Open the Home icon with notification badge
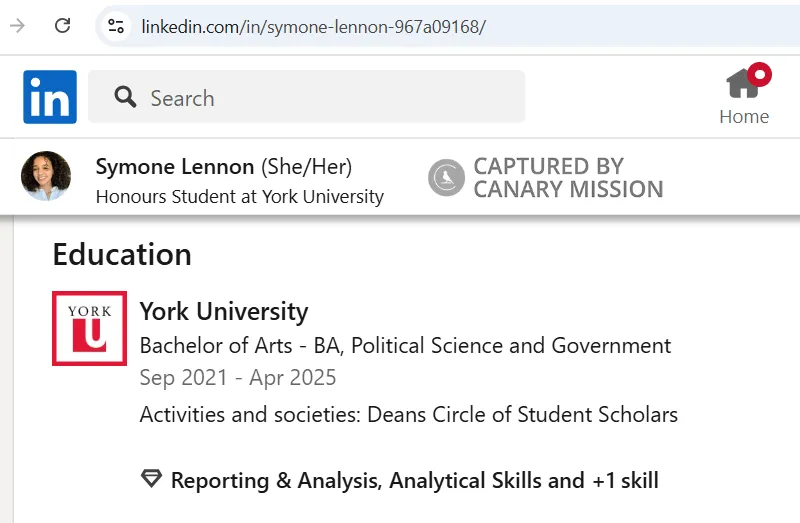This screenshot has height=523, width=800. 748,81
